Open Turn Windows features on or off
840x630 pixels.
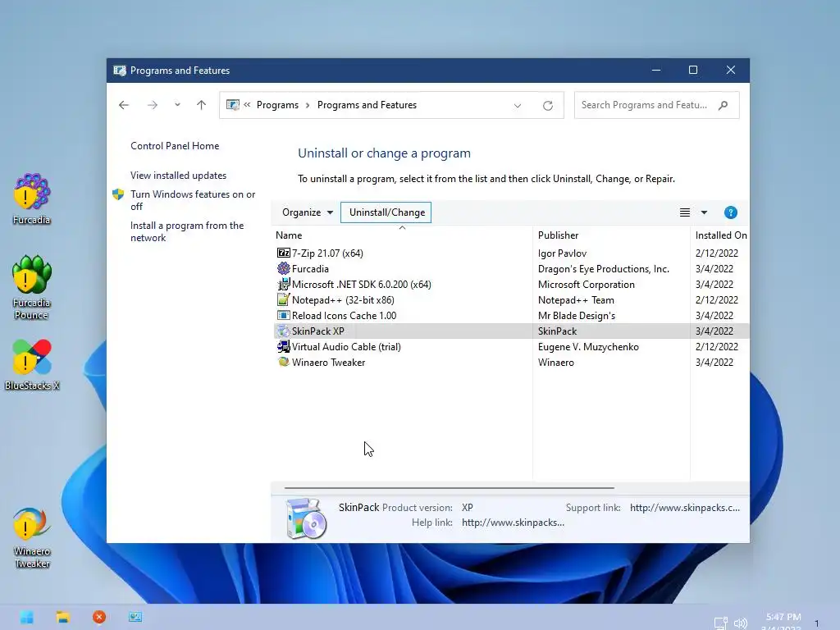193,200
